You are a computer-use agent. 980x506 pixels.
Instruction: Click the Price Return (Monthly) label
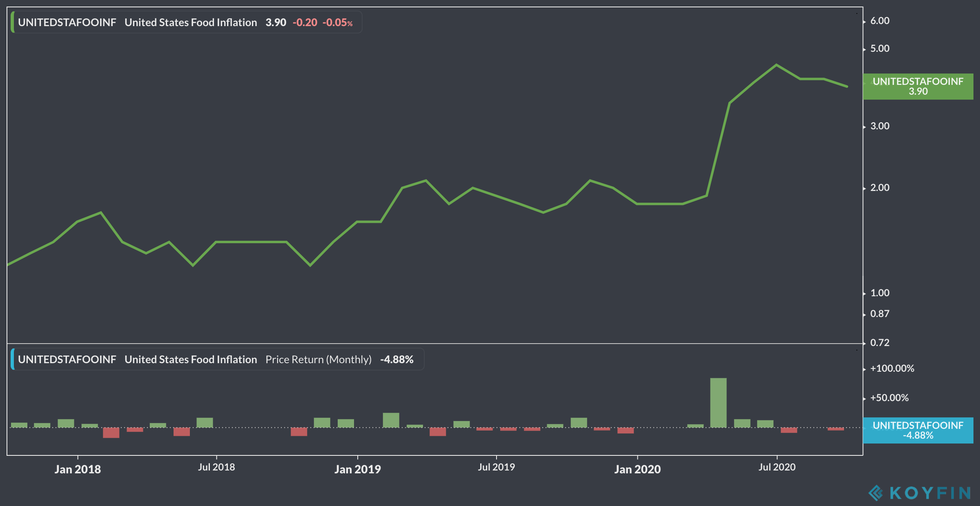tap(318, 360)
